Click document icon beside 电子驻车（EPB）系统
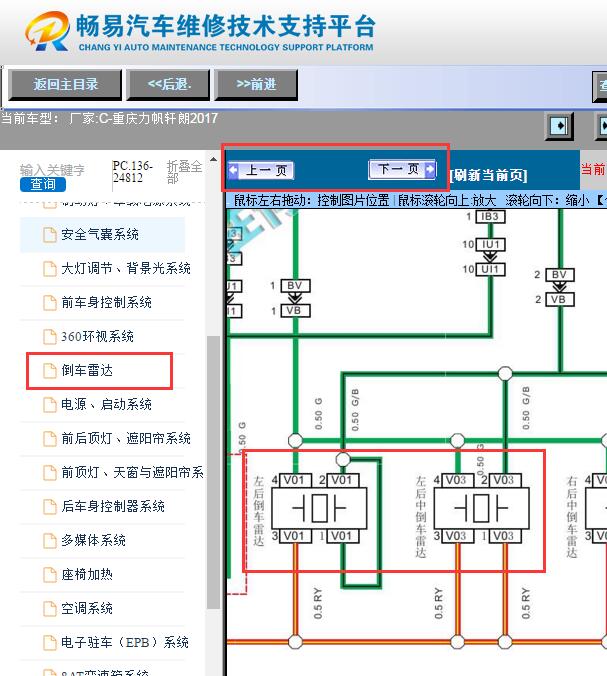 click(x=50, y=643)
